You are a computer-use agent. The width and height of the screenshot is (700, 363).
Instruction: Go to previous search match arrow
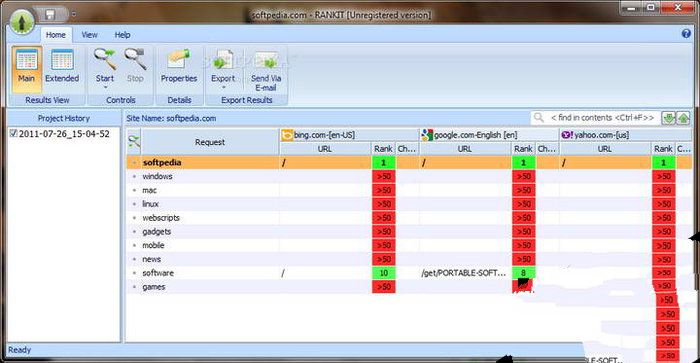(x=683, y=118)
